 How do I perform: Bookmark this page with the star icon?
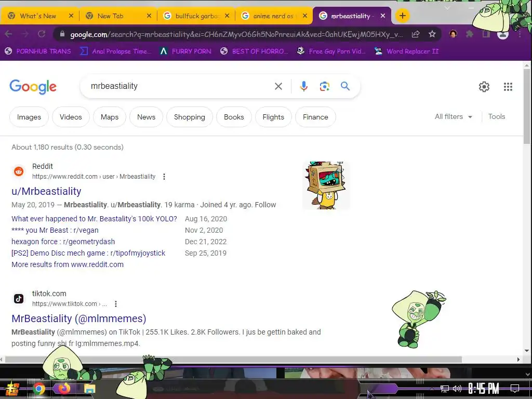click(432, 34)
